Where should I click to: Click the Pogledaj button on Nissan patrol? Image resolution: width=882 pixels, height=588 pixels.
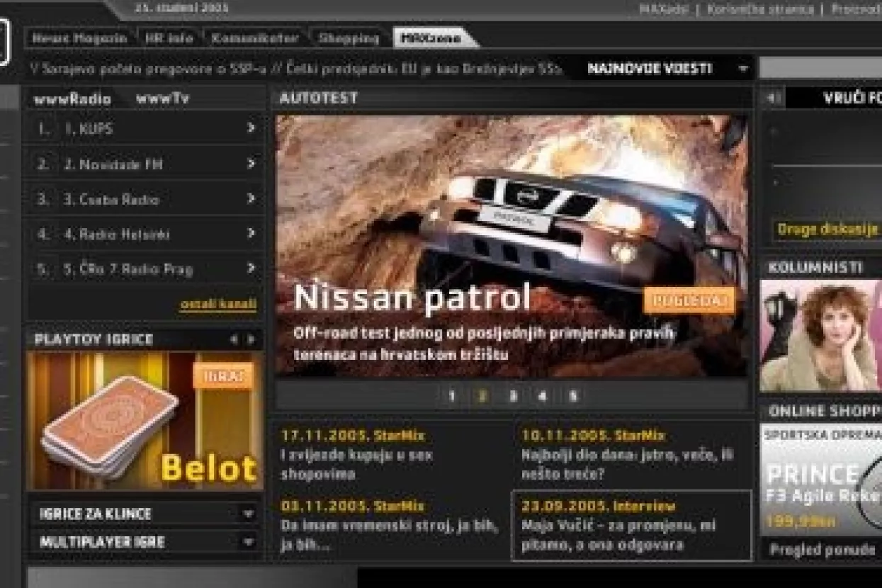coord(689,300)
